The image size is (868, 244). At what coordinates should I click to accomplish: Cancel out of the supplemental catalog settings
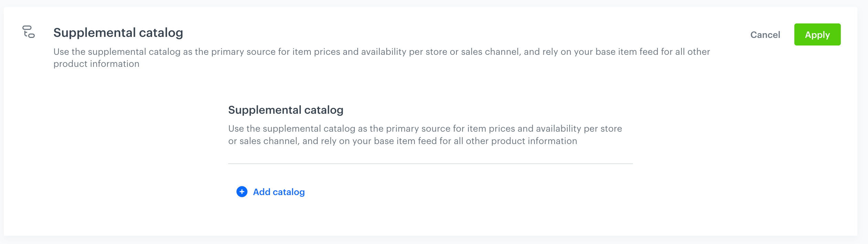click(x=765, y=34)
